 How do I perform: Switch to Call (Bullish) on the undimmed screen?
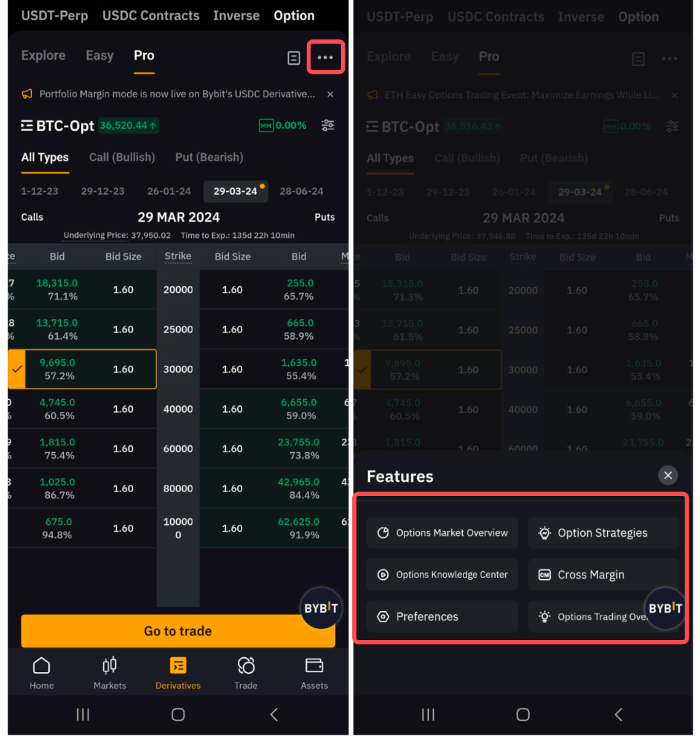(x=122, y=158)
